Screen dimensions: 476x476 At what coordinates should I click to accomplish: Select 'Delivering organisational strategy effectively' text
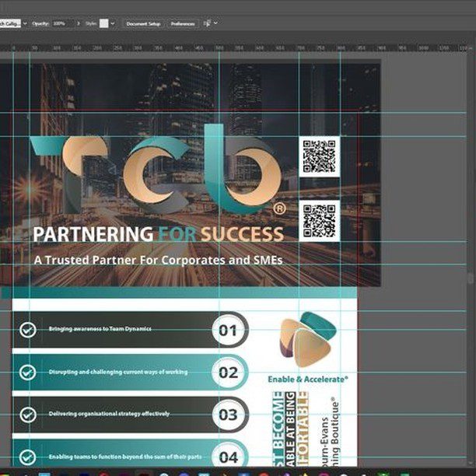109,414
